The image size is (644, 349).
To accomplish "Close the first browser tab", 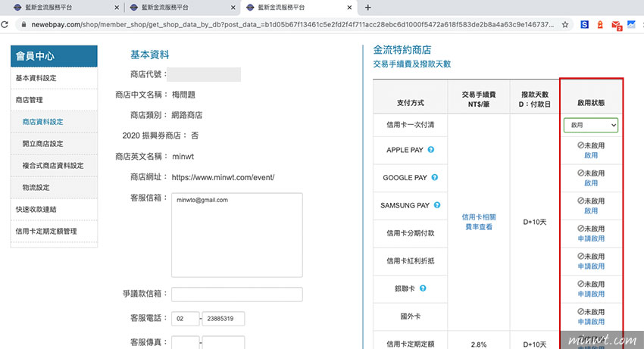I will (x=117, y=8).
